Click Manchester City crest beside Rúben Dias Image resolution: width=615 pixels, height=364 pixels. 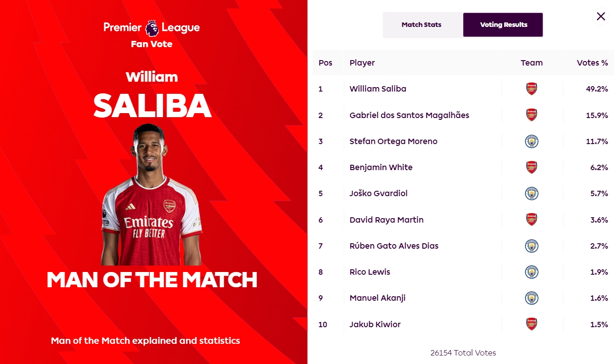531,246
